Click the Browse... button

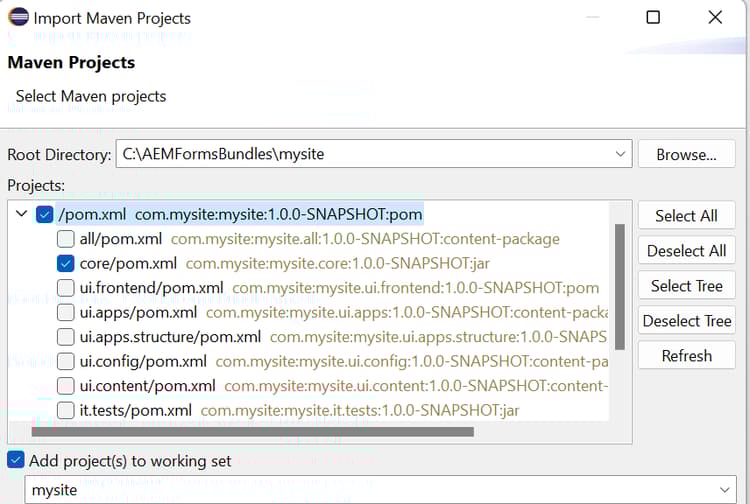[x=686, y=154]
